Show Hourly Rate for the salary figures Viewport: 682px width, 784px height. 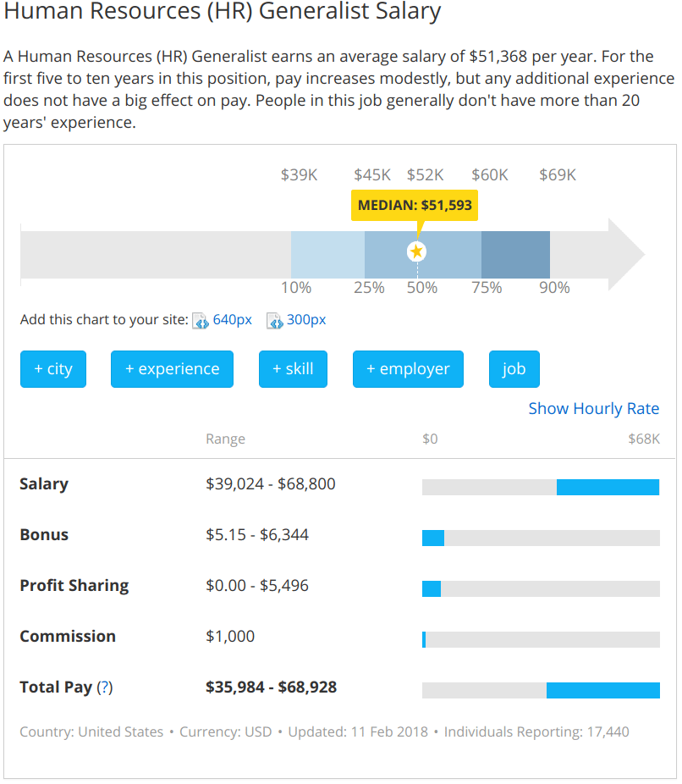(x=593, y=408)
